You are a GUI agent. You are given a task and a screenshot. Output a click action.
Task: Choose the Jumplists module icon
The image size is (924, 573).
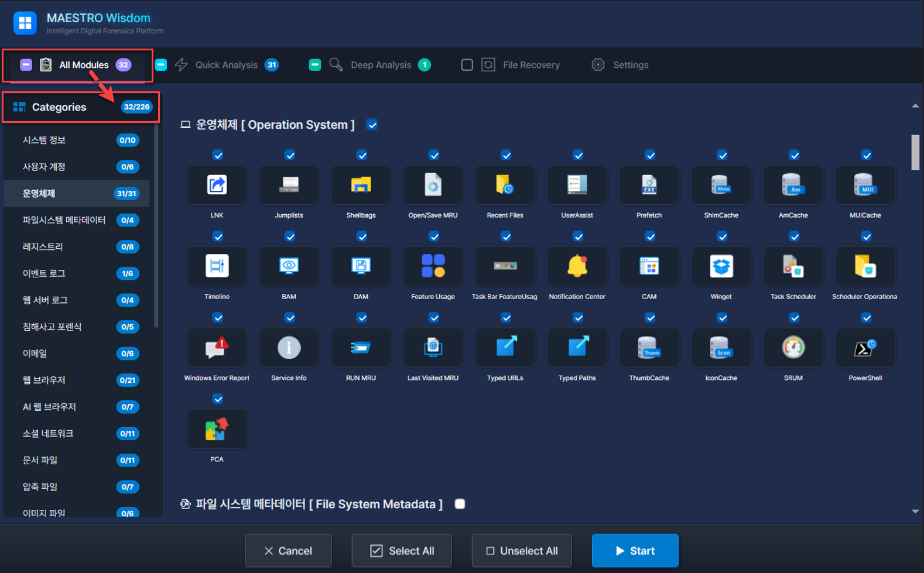tap(289, 185)
